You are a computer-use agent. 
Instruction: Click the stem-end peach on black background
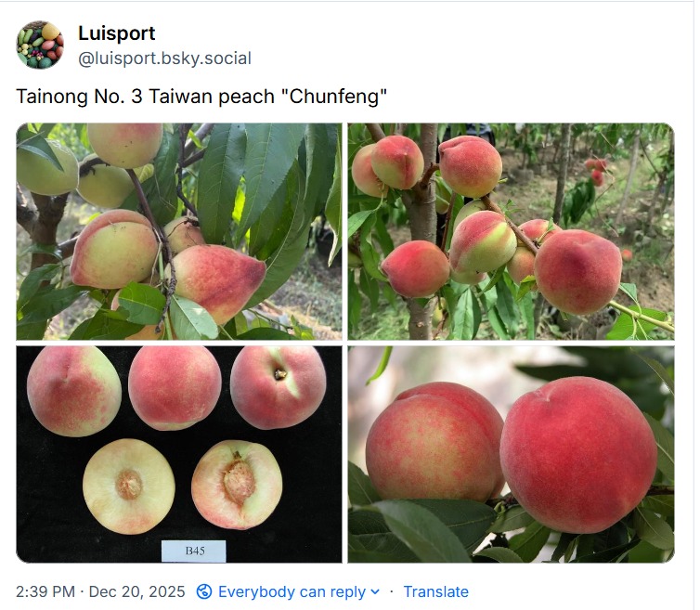(279, 387)
